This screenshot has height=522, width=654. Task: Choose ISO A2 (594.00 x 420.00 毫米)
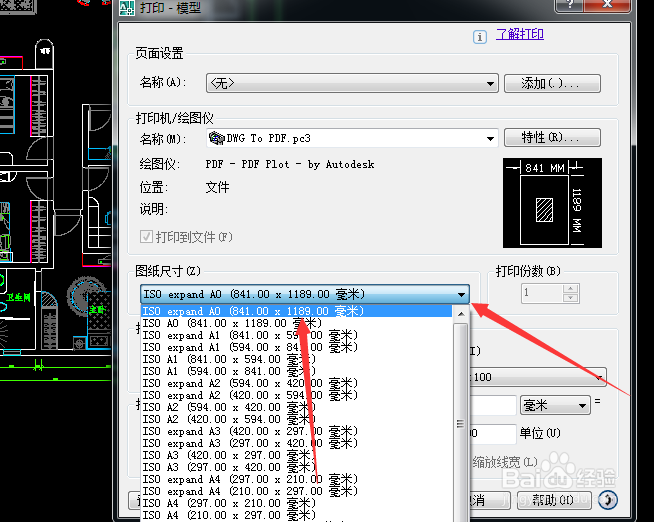[x=297, y=407]
